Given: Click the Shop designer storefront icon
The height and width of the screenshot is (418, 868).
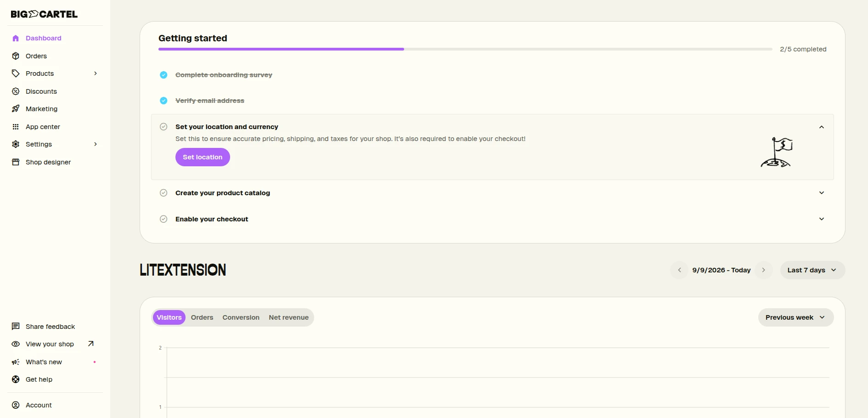Looking at the screenshot, I should [16, 162].
